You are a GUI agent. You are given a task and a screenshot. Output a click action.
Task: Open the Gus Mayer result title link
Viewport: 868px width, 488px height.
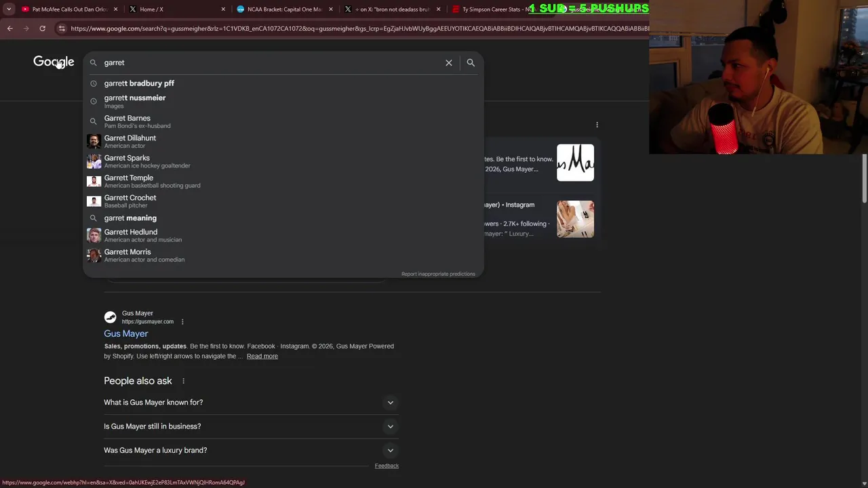click(125, 333)
